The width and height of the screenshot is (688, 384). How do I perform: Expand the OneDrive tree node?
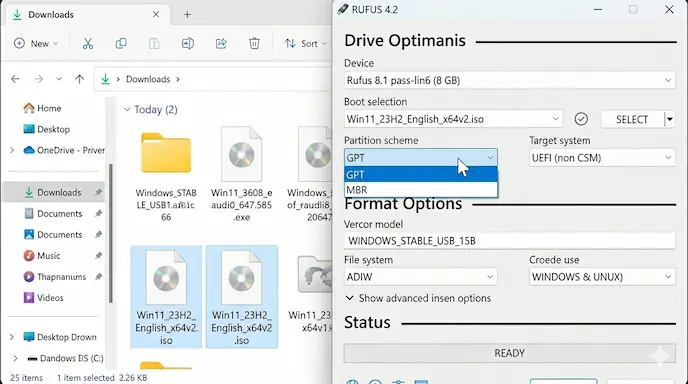click(x=12, y=150)
